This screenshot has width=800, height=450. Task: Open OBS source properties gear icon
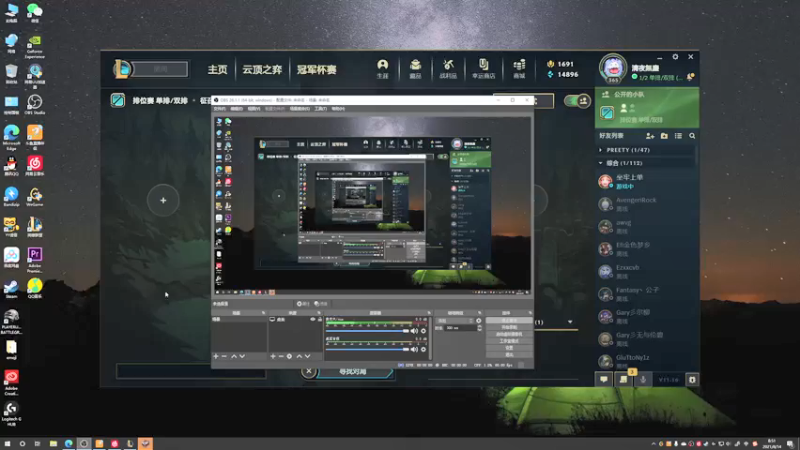289,356
